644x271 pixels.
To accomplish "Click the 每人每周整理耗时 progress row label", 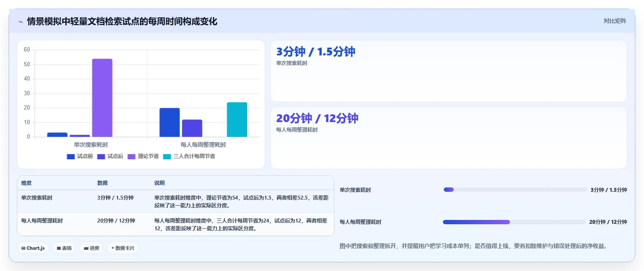I will tap(361, 222).
